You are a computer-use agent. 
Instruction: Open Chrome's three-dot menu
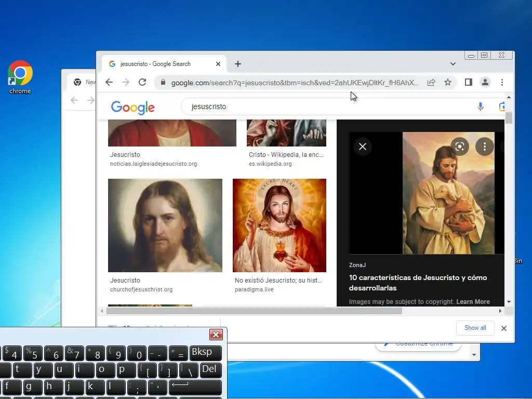[x=502, y=82]
